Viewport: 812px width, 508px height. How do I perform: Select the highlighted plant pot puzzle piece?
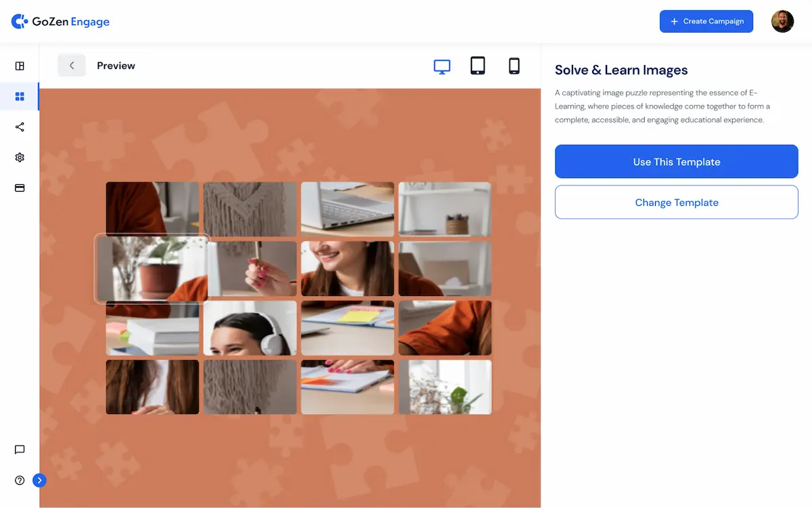coord(152,268)
